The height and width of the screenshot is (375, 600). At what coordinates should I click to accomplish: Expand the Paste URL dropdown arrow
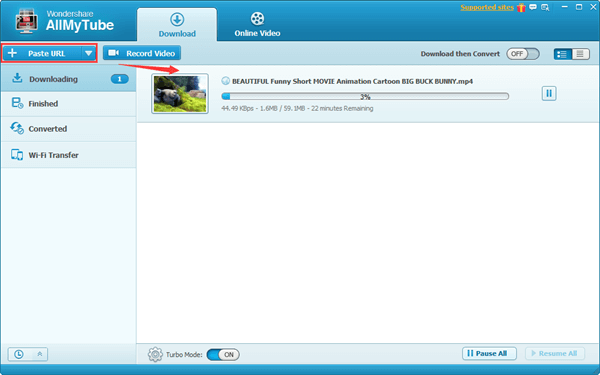tap(88, 53)
